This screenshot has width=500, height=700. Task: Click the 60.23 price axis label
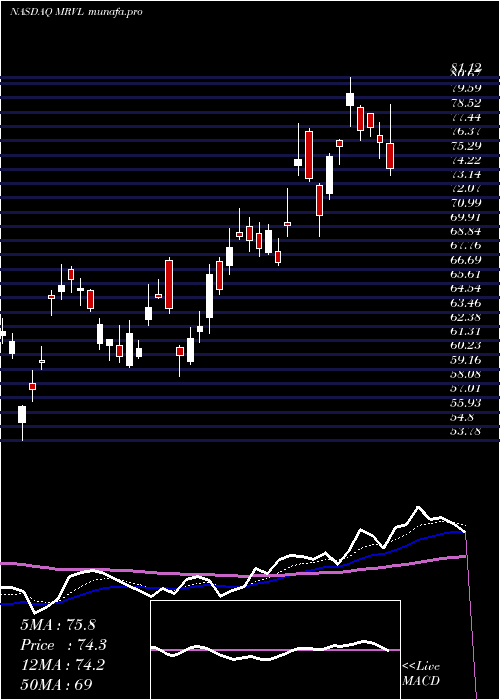pyautogui.click(x=466, y=346)
